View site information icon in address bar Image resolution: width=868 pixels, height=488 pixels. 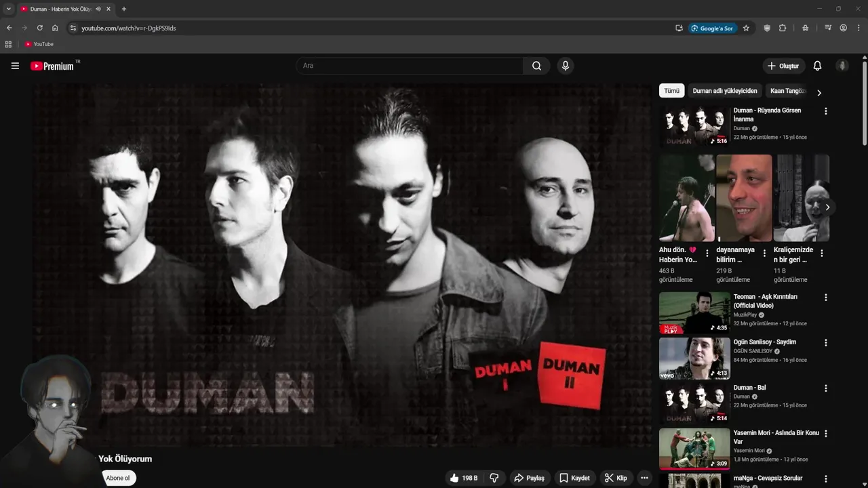click(73, 28)
